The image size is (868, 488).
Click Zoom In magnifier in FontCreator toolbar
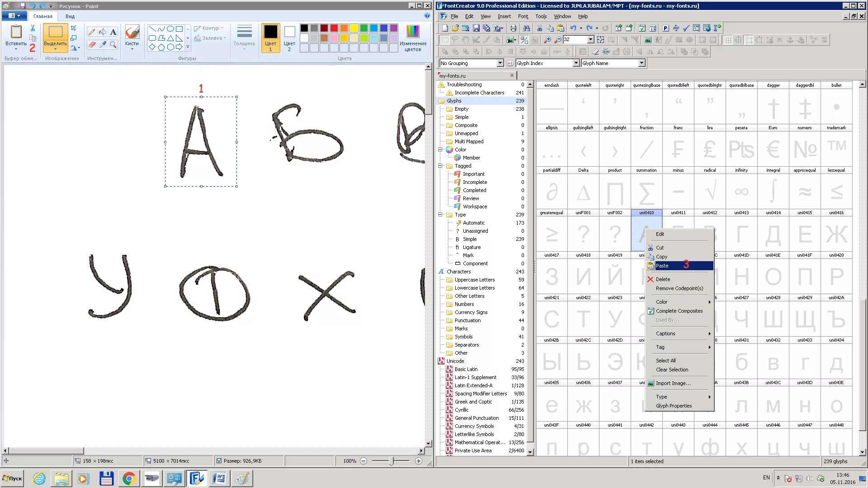pos(547,40)
